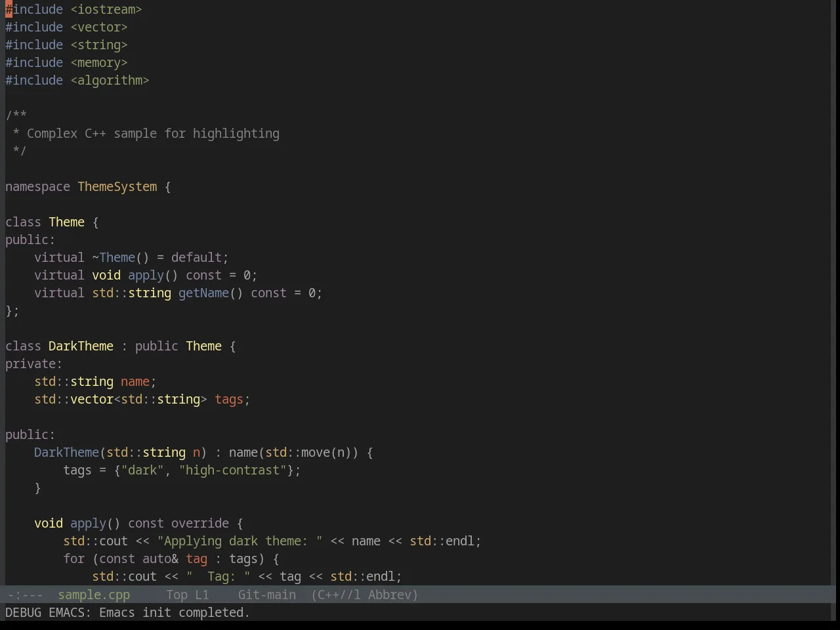Viewport: 840px width, 630px height.
Task: Click on the "high-contrast" string literal
Action: click(233, 471)
